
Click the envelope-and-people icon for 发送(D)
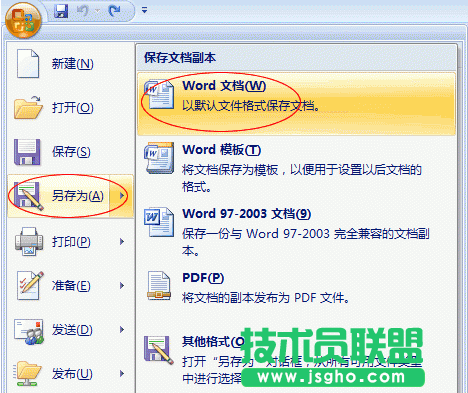[x=29, y=331]
